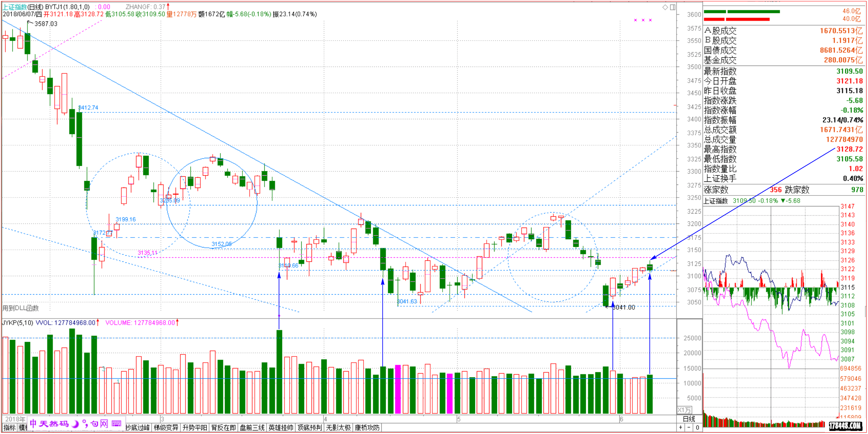Switch to the 盘前三线 indicator tab
Screen dimensions: 868x434
(252, 428)
